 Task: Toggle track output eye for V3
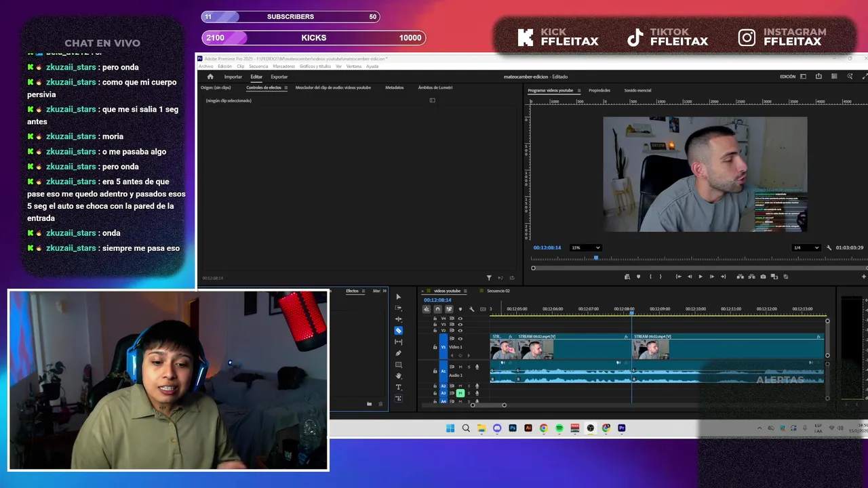[460, 325]
